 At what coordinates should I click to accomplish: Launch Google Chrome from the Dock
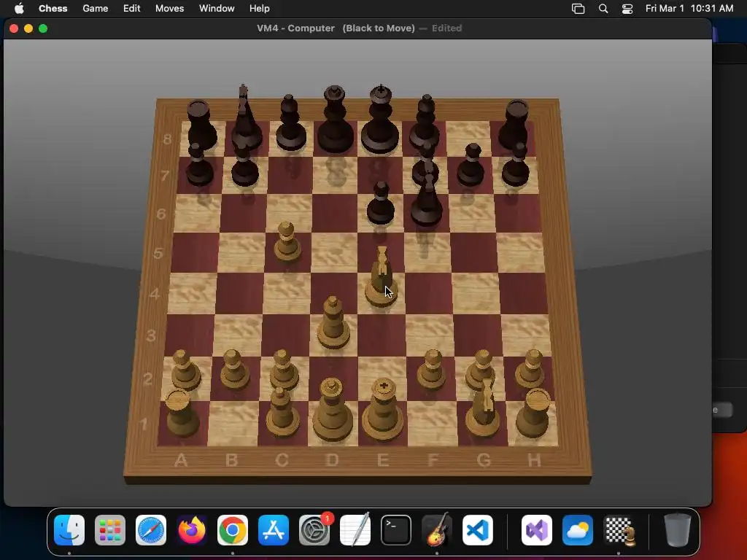pos(233,530)
